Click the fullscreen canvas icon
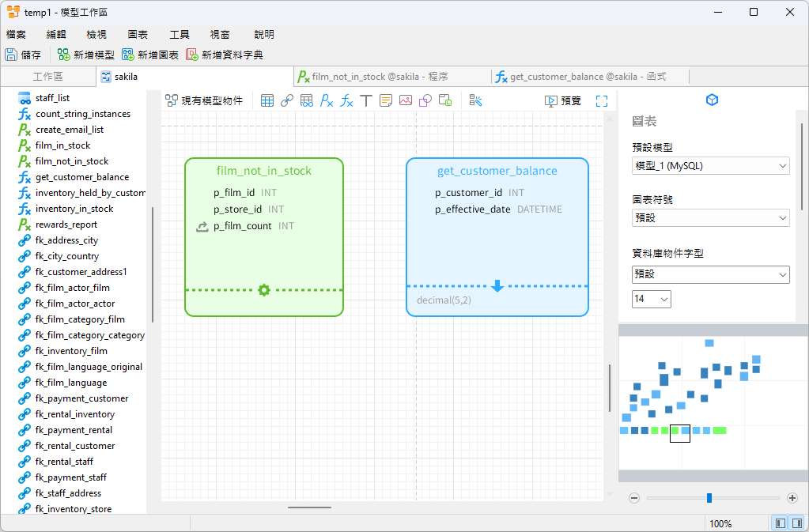Viewport: 809px width, 532px height. tap(602, 100)
